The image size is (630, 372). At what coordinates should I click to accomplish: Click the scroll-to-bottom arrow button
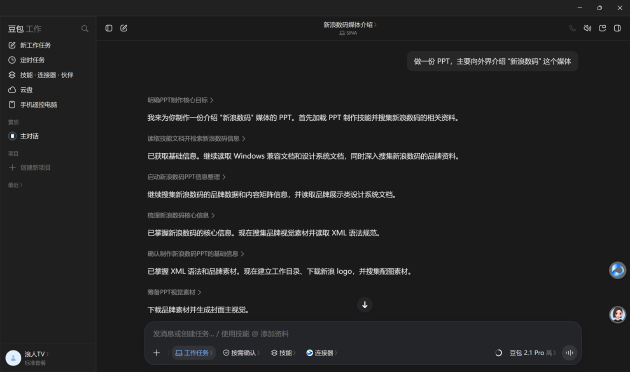click(365, 305)
